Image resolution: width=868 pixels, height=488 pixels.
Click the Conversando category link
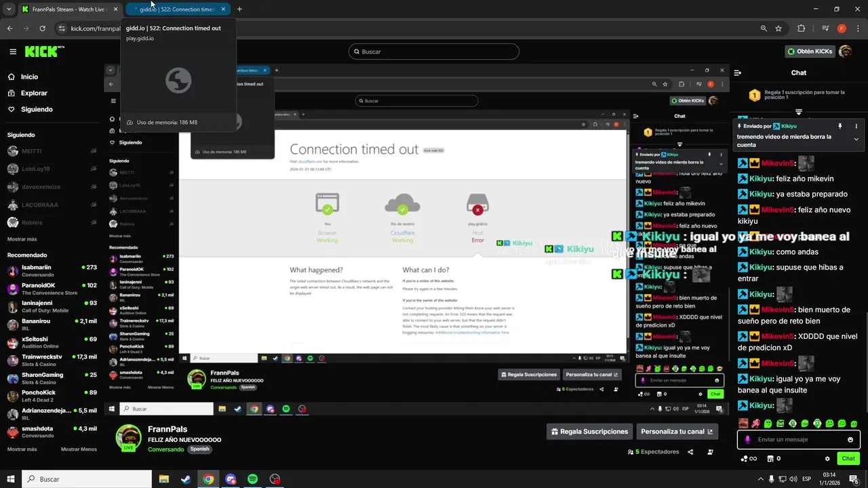(166, 449)
